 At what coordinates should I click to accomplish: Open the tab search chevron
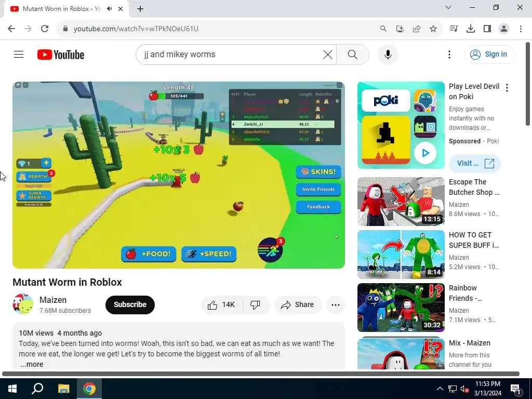pos(448,7)
